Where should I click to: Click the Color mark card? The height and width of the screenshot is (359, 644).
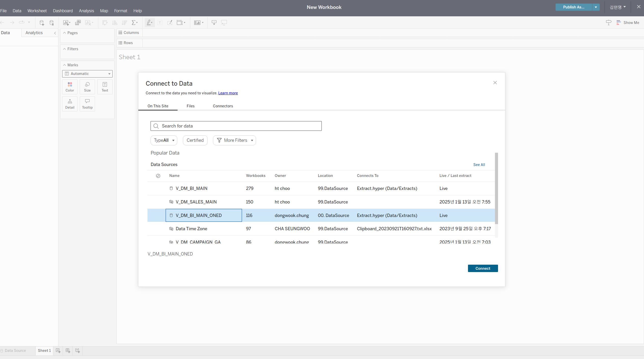[70, 87]
